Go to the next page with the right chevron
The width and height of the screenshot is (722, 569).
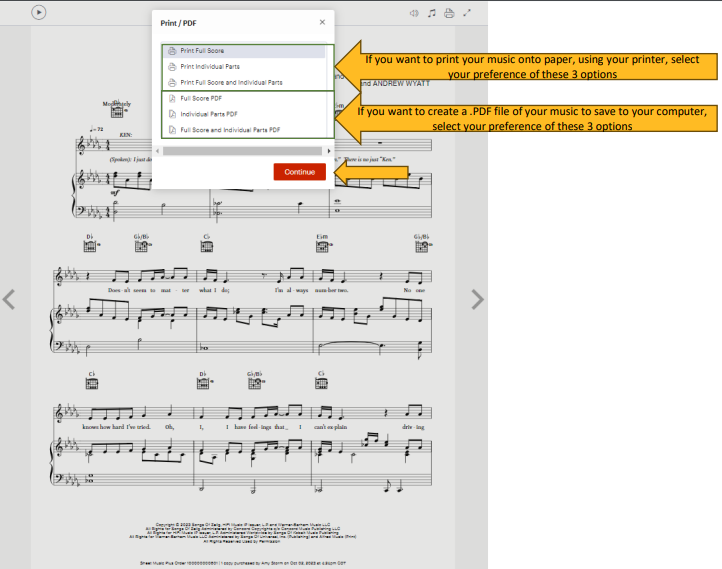(477, 298)
